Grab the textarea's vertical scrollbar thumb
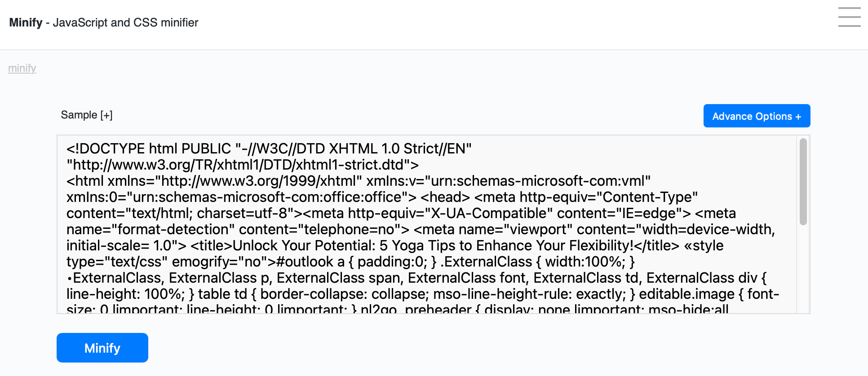This screenshot has height=376, width=868. (803, 182)
